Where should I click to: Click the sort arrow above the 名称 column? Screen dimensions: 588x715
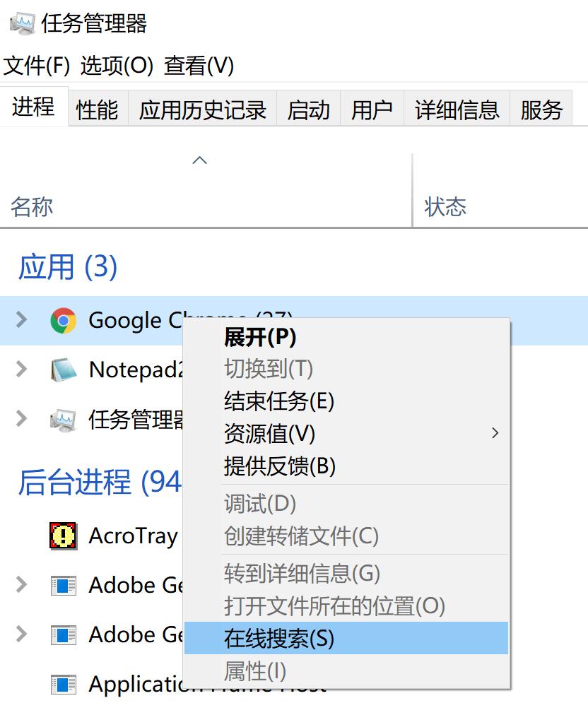(x=199, y=160)
